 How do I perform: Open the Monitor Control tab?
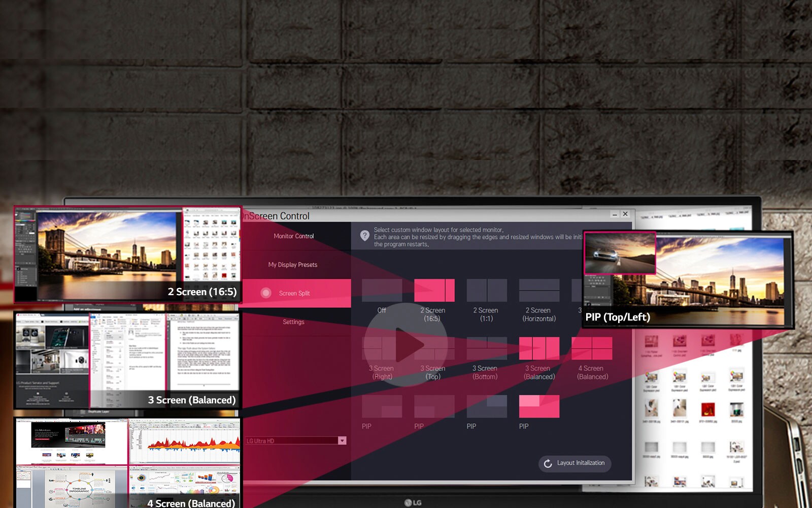293,236
